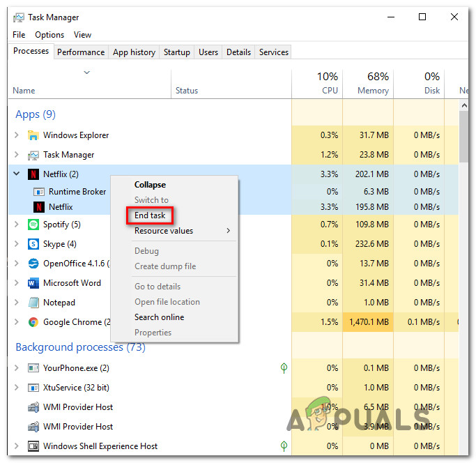
Task: Click the YourPhone.exe process icon
Action: [33, 368]
